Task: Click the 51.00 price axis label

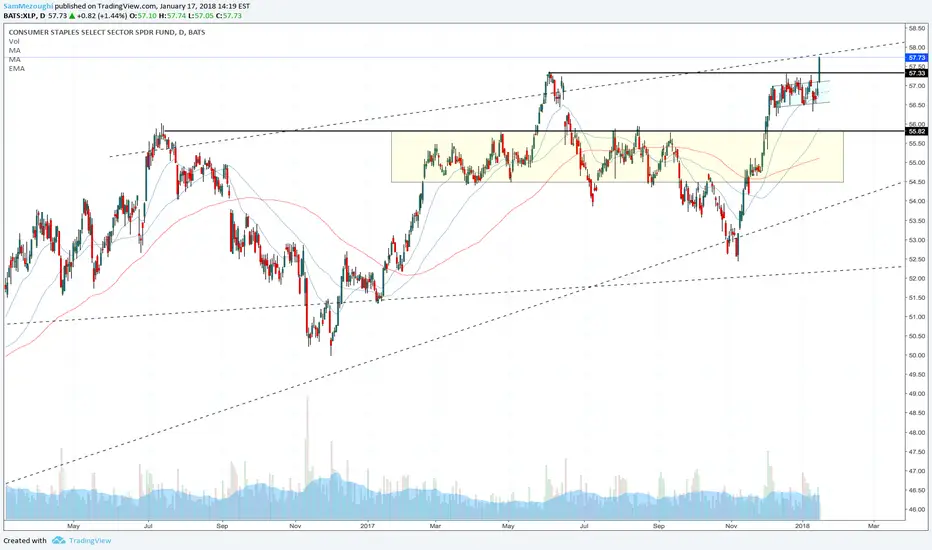Action: (x=917, y=317)
